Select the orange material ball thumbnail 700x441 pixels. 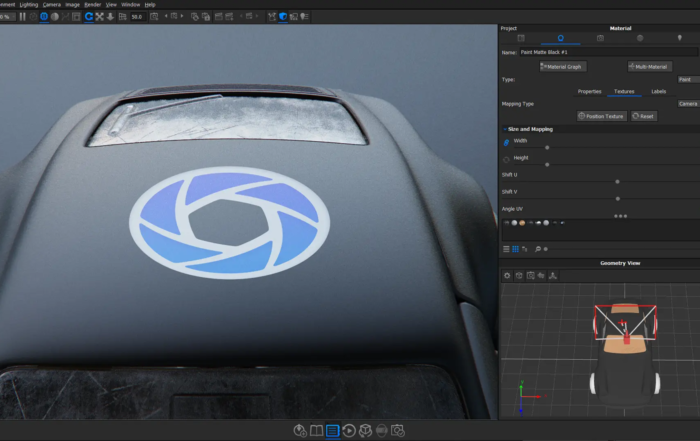tap(522, 223)
